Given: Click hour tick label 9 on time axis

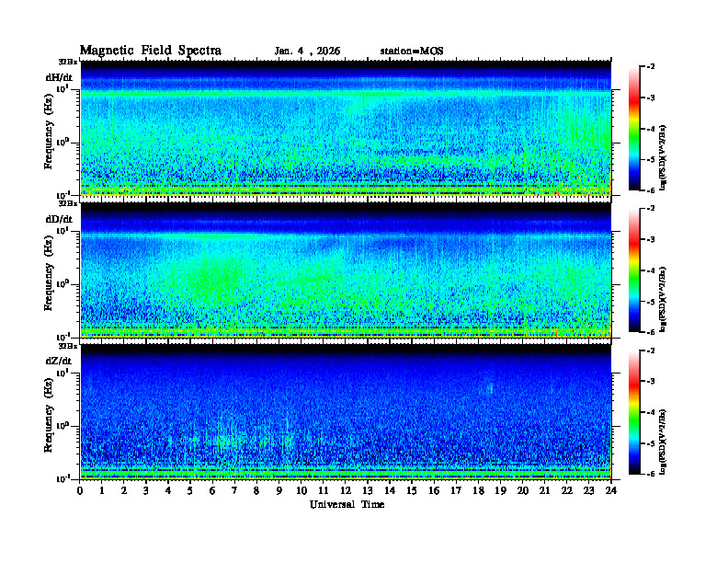Looking at the screenshot, I should click(279, 490).
